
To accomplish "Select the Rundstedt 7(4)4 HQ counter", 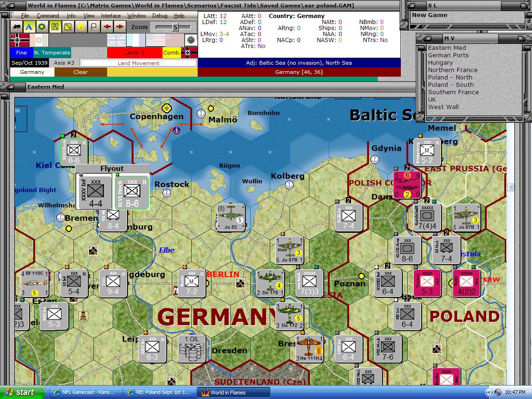I will click(x=427, y=218).
